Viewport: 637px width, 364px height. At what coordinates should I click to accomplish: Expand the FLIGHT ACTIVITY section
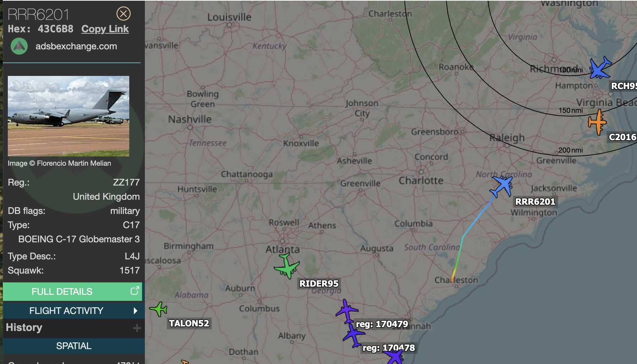72,311
